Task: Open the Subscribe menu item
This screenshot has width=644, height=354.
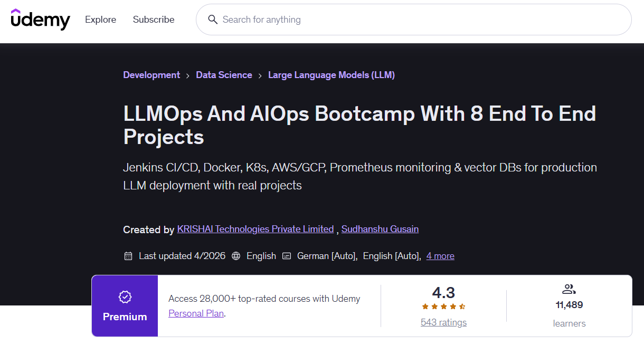Action: pyautogui.click(x=154, y=20)
